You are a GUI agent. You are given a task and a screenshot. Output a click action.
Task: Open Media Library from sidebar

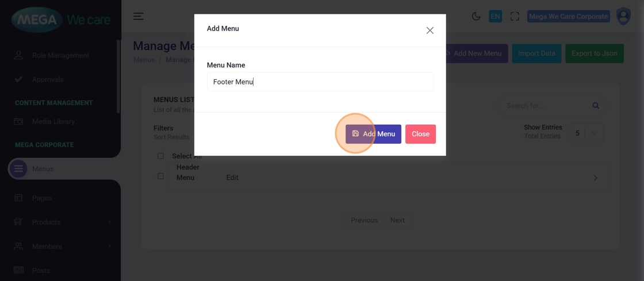[x=53, y=122]
